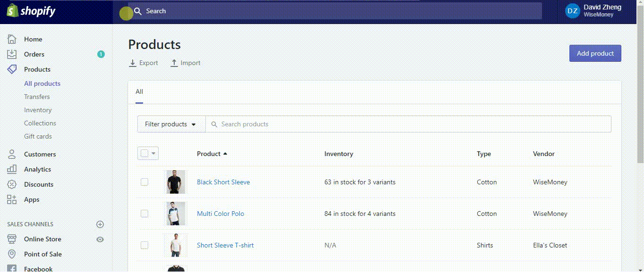Open the Transfers submenu item
Viewport: 644px width, 272px height.
coord(37,97)
